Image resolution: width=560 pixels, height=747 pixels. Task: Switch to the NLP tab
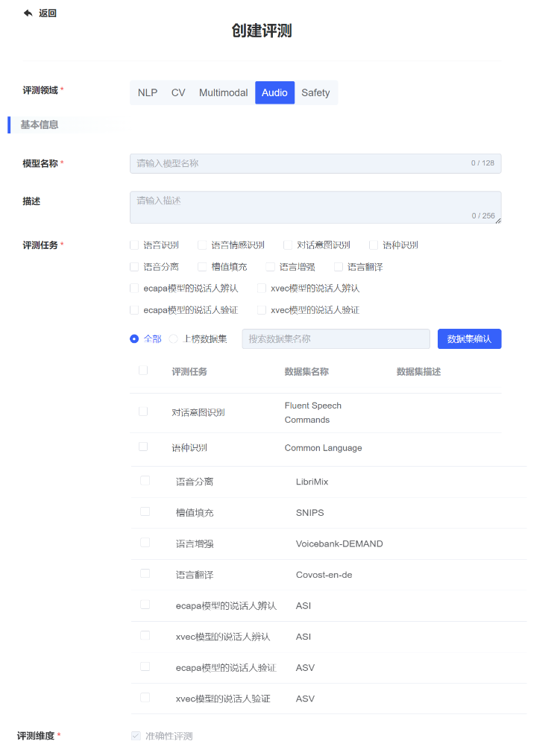[148, 92]
